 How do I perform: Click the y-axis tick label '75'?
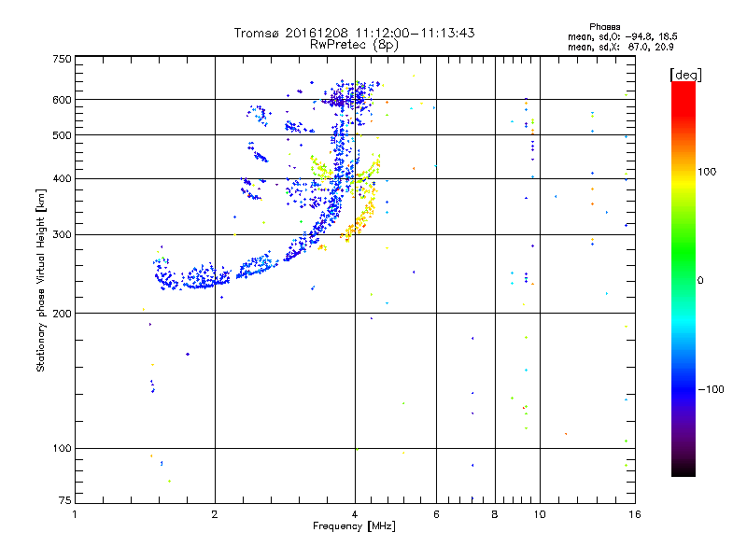[x=65, y=500]
